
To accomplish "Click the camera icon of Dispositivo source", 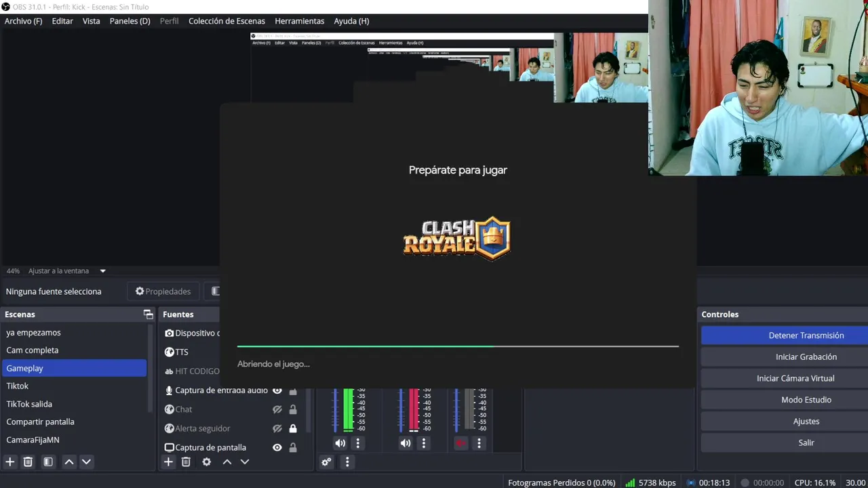I will pos(170,333).
